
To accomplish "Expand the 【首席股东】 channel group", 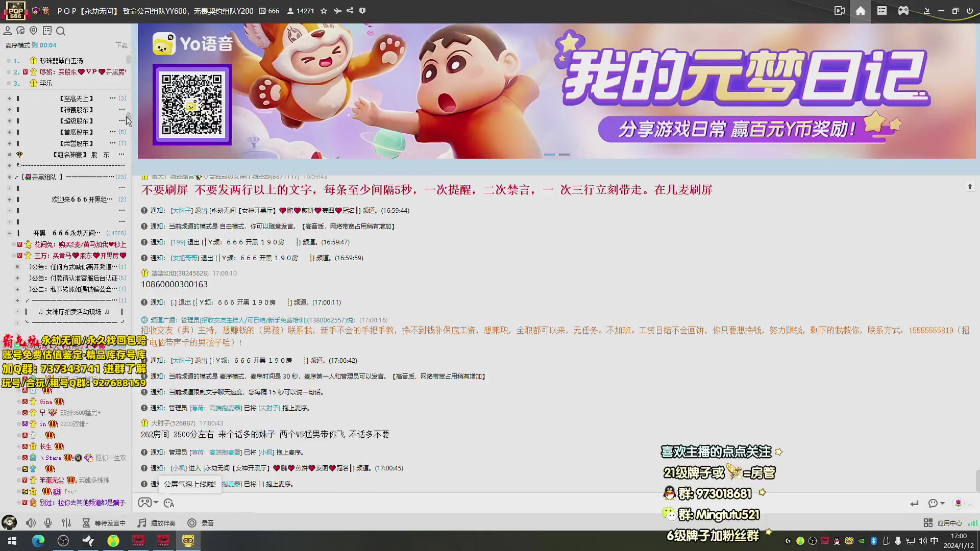I will 9,132.
